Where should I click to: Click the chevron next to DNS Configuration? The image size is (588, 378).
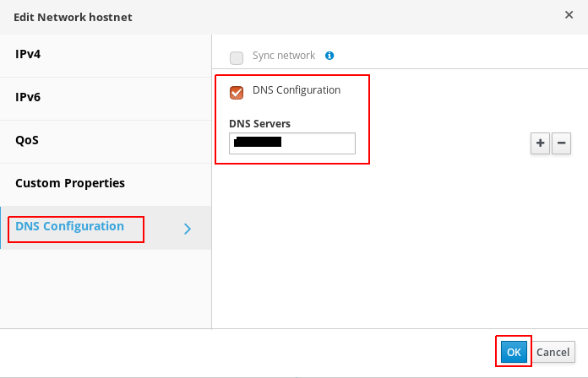pyautogui.click(x=188, y=229)
